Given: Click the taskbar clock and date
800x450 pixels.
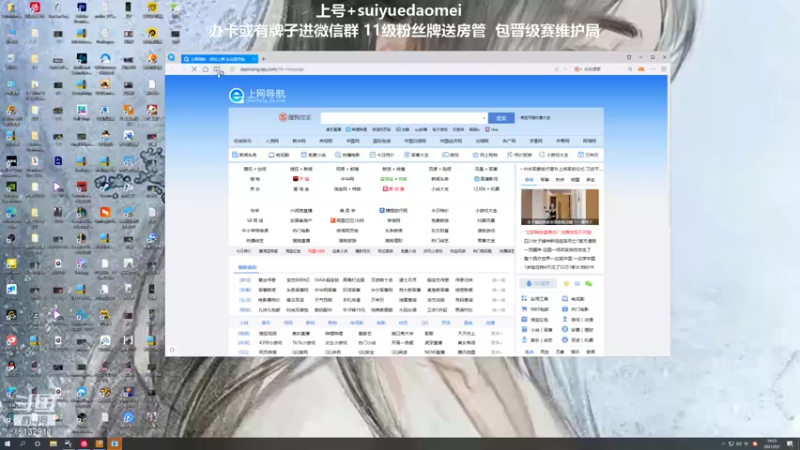Looking at the screenshot, I should coord(771,444).
